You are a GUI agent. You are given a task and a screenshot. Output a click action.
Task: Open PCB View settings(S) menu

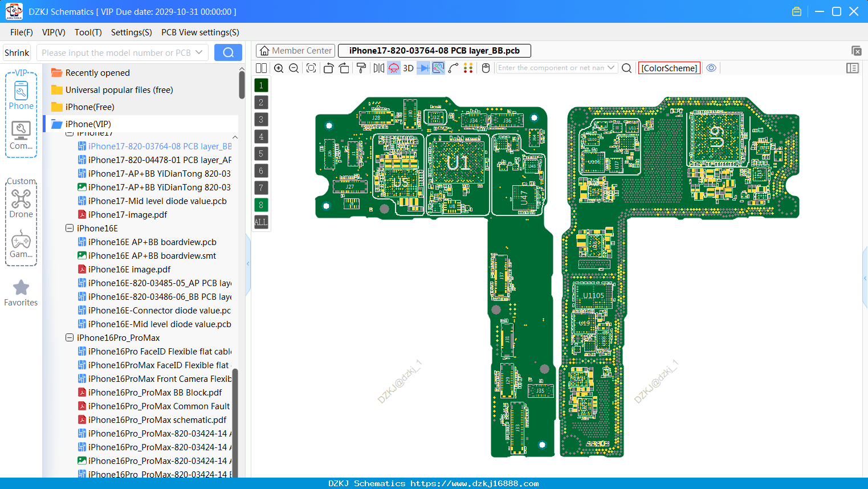[200, 32]
